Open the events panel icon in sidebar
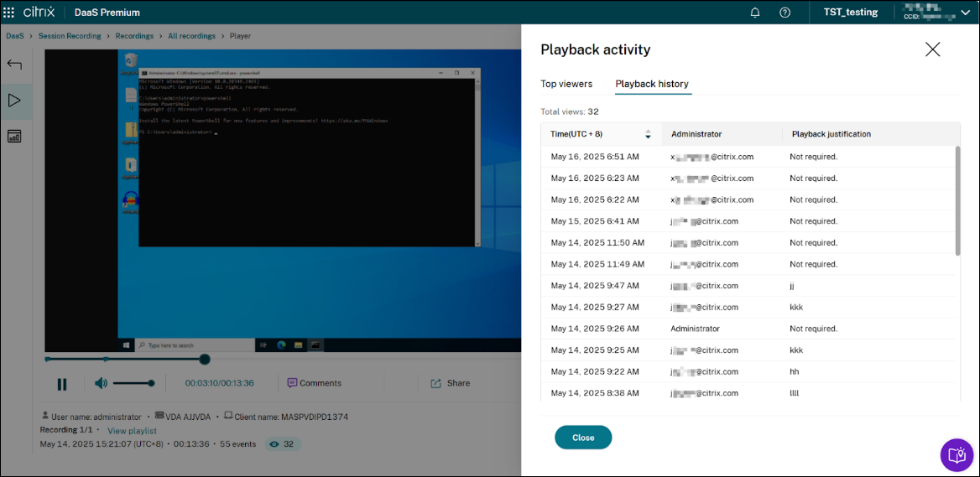The width and height of the screenshot is (980, 477). click(15, 136)
